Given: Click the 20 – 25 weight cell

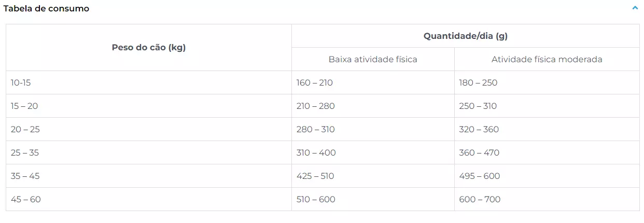Looking at the screenshot, I should point(149,129).
